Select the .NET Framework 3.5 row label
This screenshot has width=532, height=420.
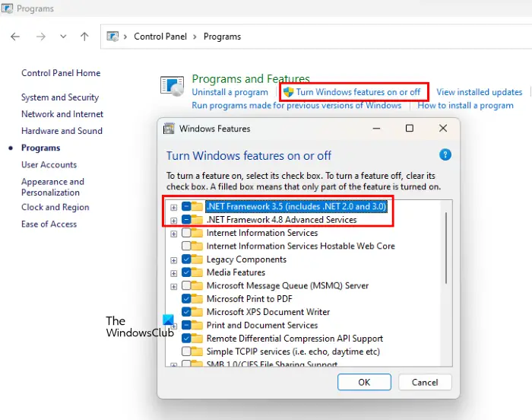point(296,206)
